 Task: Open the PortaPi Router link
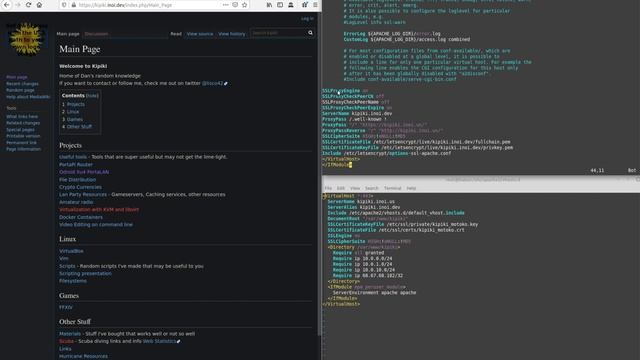[x=76, y=164]
